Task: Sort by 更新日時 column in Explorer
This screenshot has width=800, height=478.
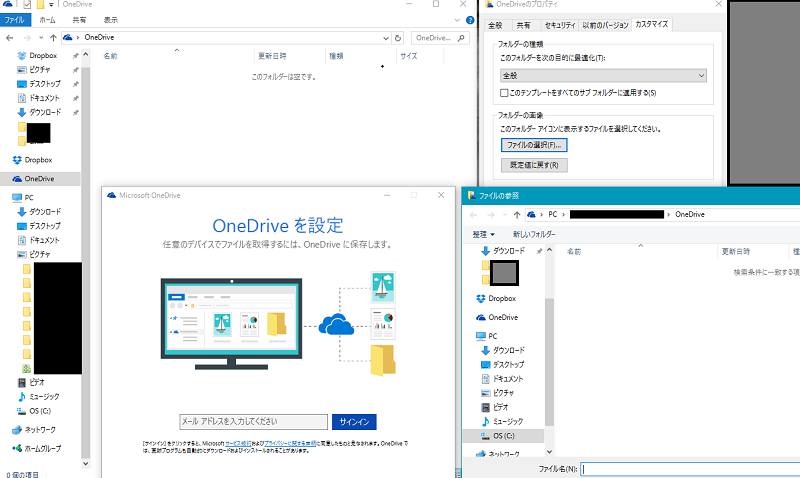Action: [272, 56]
